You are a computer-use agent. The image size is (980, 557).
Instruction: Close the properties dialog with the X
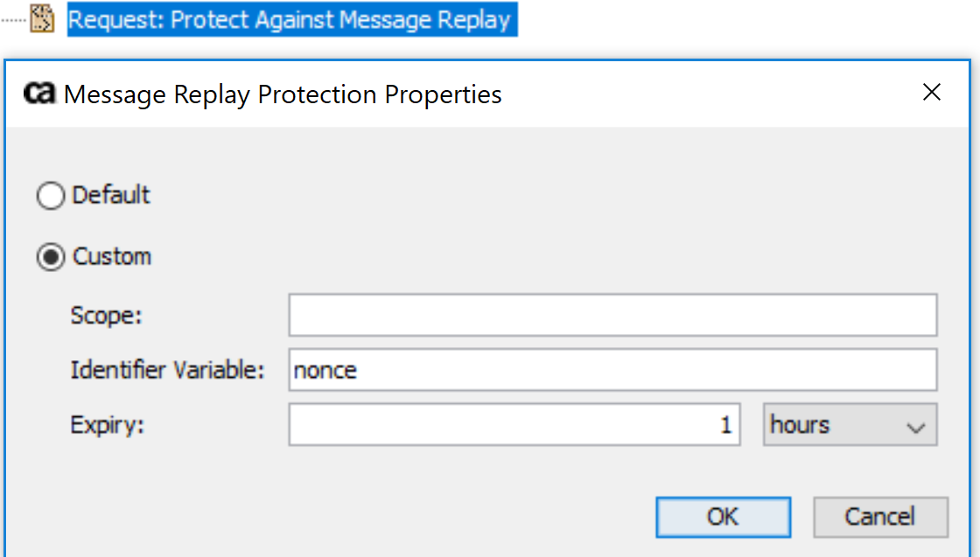[932, 93]
